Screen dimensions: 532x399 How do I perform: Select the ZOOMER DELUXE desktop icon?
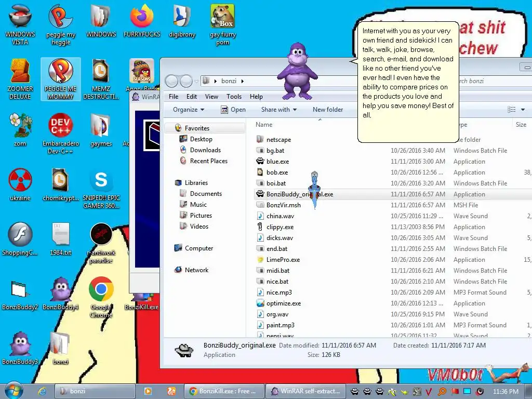point(20,79)
